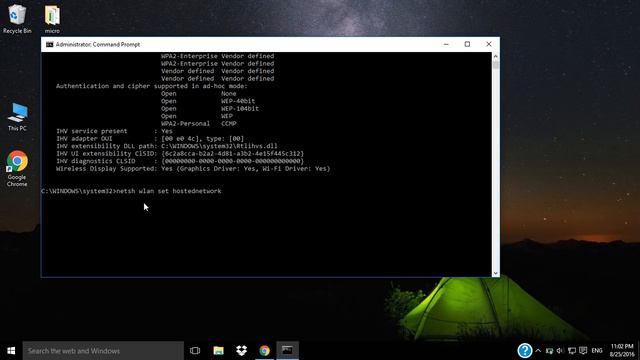Screen dimensions: 640x360
Task: Open the clock showing 11:02 PM
Action: tap(622, 351)
